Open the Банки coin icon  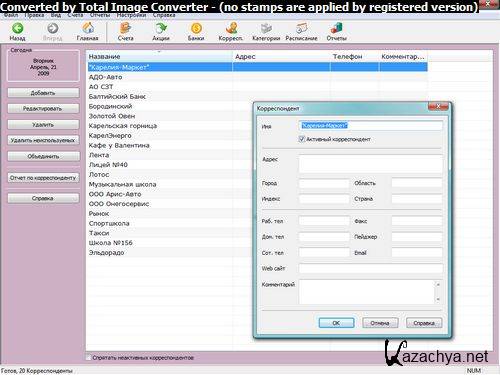coord(196,29)
